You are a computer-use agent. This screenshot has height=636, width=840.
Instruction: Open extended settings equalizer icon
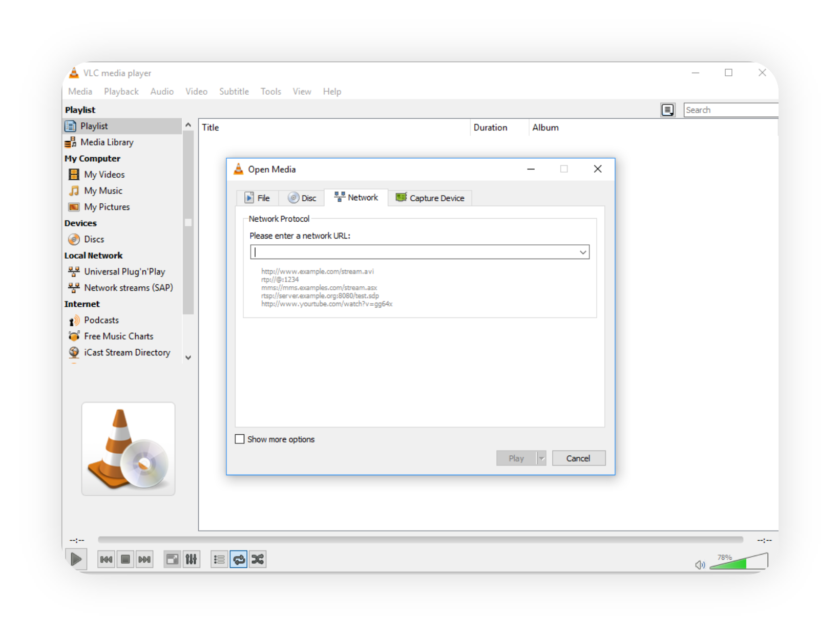[191, 559]
